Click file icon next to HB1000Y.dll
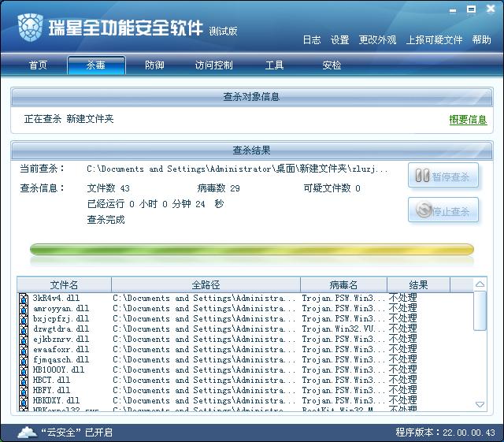The image size is (504, 442). click(23, 370)
